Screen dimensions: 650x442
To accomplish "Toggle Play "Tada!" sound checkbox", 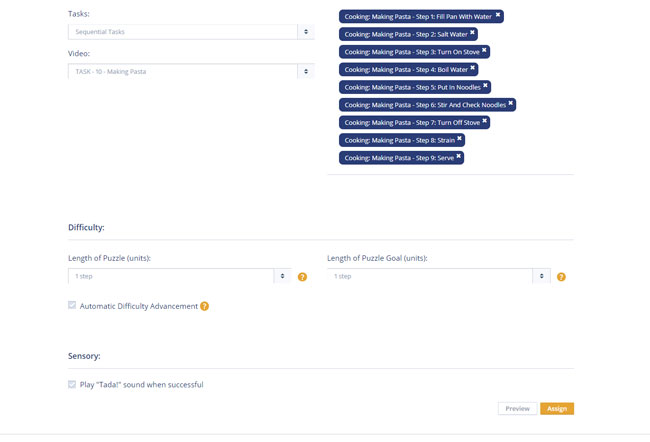I will [x=72, y=384].
